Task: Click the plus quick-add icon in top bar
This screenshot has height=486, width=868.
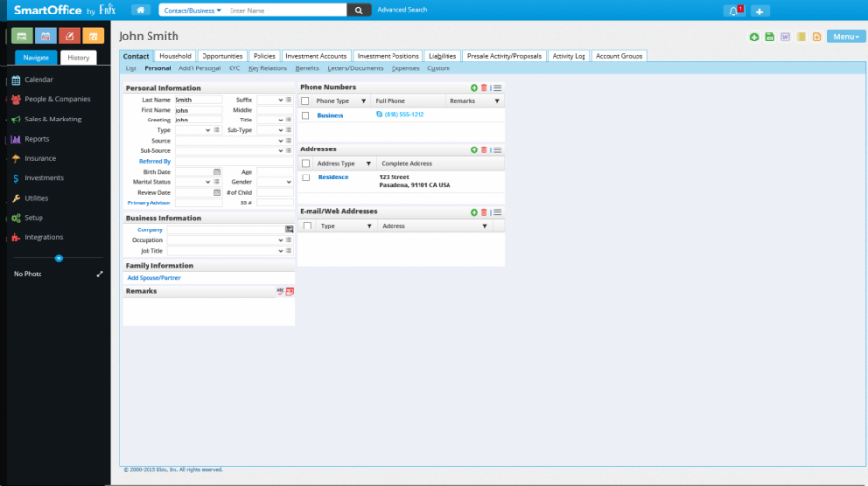Action: point(760,11)
